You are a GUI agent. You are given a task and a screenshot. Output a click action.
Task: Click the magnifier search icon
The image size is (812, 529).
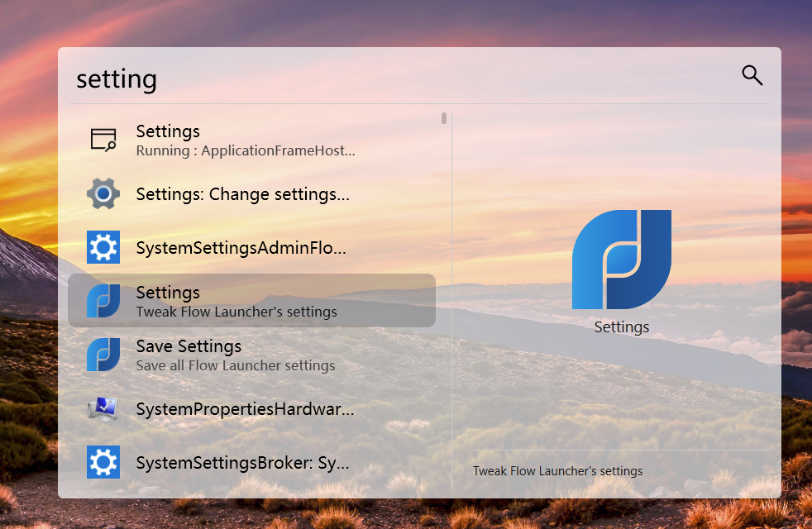point(752,75)
